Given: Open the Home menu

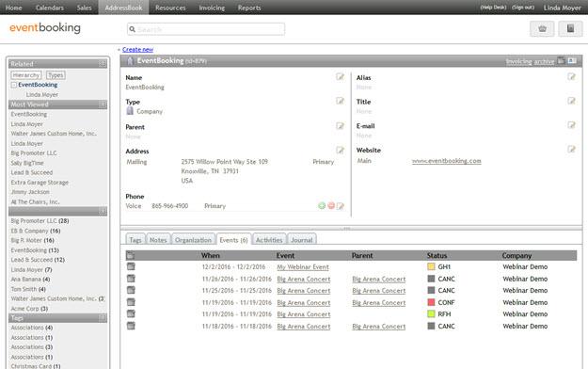Looking at the screenshot, I should pyautogui.click(x=13, y=8).
